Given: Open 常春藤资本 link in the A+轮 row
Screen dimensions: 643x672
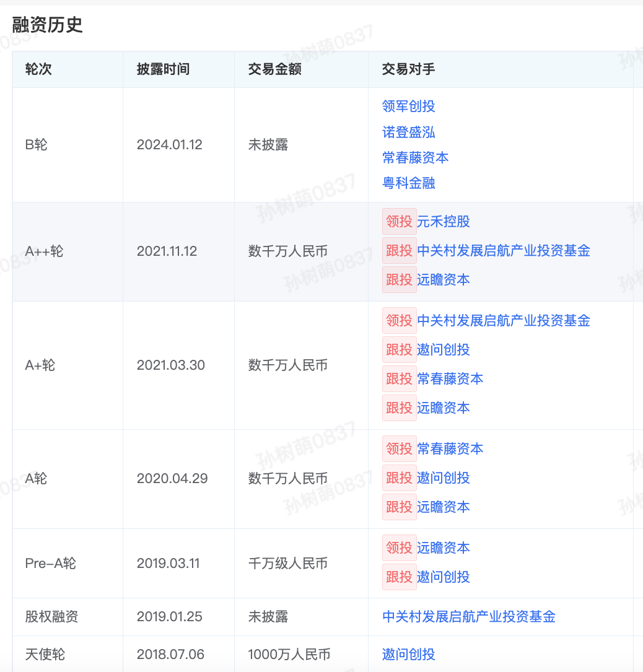Looking at the screenshot, I should coord(450,379).
